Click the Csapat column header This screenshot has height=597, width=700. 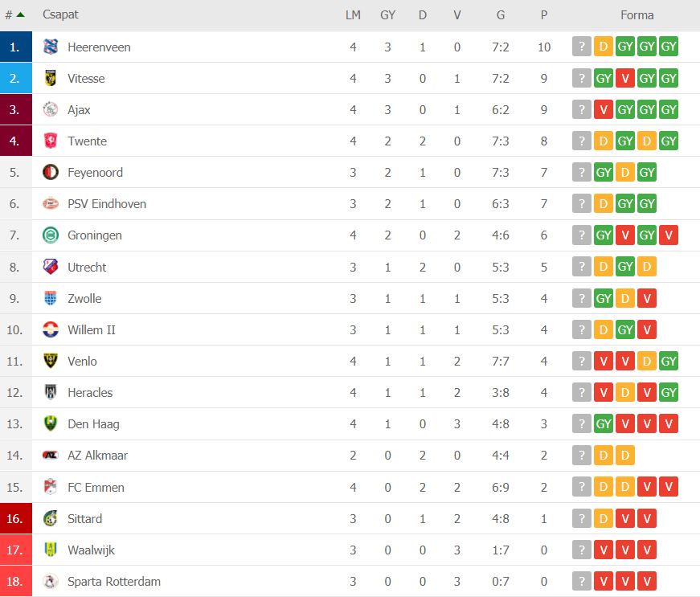[60, 14]
